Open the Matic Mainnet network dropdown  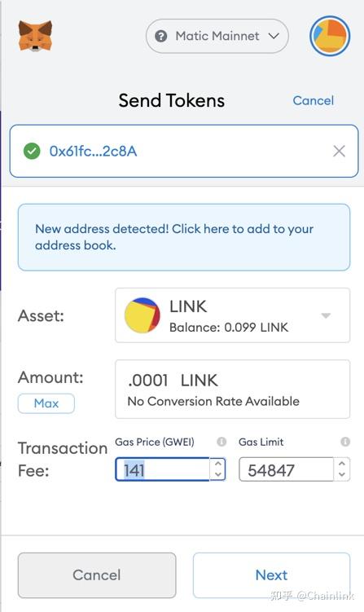coord(217,37)
